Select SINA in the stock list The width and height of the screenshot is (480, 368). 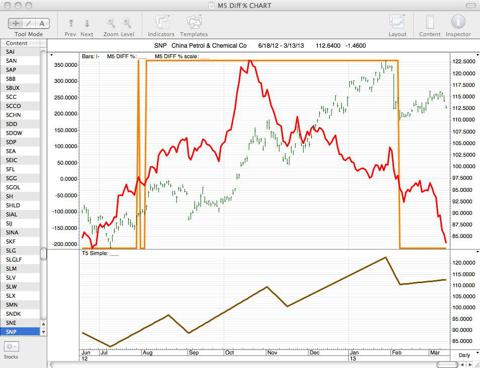click(x=12, y=232)
